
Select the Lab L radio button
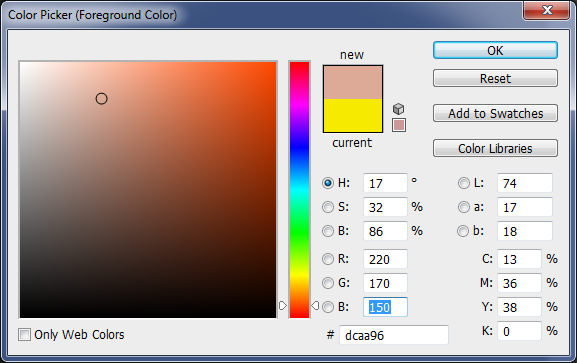click(464, 183)
